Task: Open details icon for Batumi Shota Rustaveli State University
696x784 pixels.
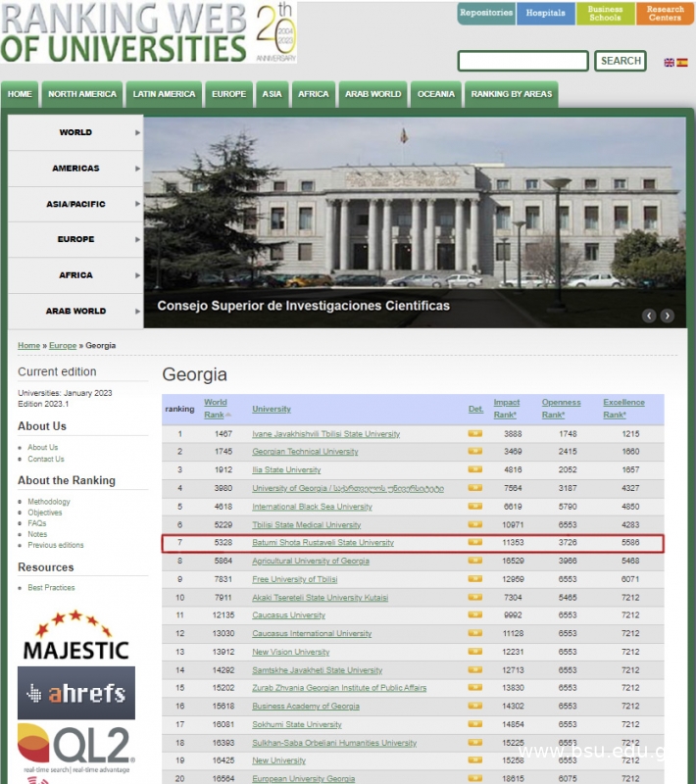Action: 475,542
